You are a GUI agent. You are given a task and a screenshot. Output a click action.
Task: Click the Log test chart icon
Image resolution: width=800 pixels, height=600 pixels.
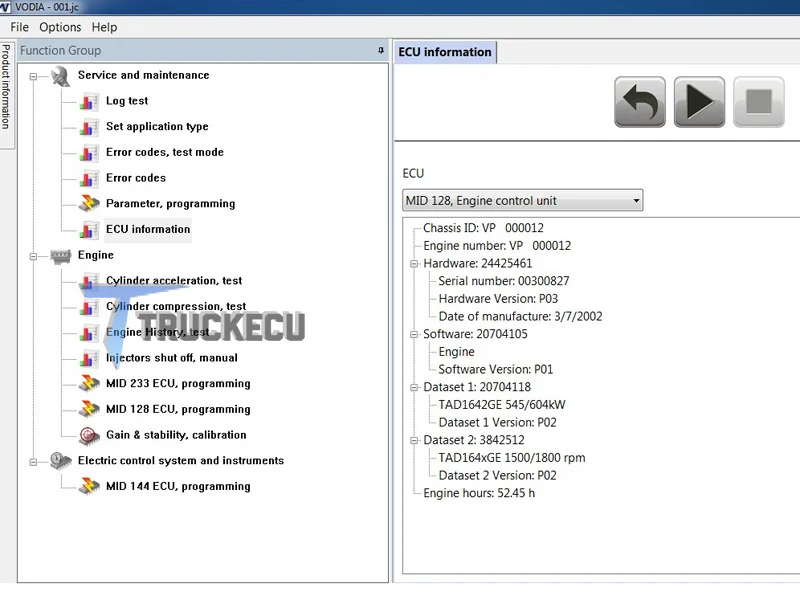(x=89, y=101)
